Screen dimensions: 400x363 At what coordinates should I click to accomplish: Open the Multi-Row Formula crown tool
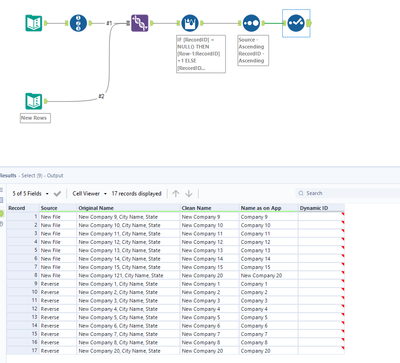tap(190, 23)
